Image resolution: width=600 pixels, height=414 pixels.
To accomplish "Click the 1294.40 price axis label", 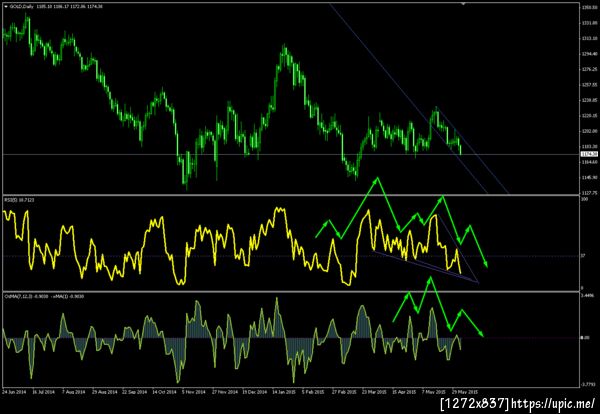I will 589,54.
